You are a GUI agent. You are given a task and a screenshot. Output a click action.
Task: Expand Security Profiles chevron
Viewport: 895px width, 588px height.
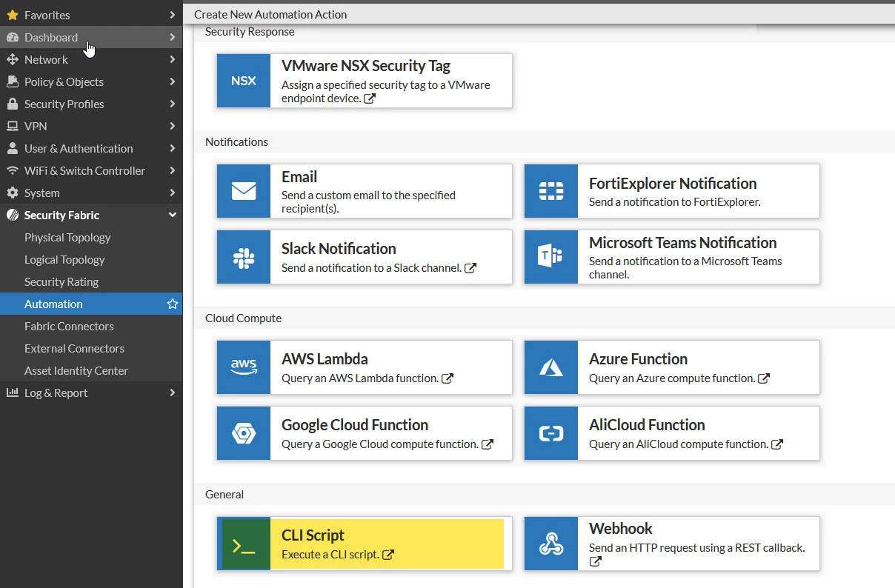pyautogui.click(x=172, y=104)
